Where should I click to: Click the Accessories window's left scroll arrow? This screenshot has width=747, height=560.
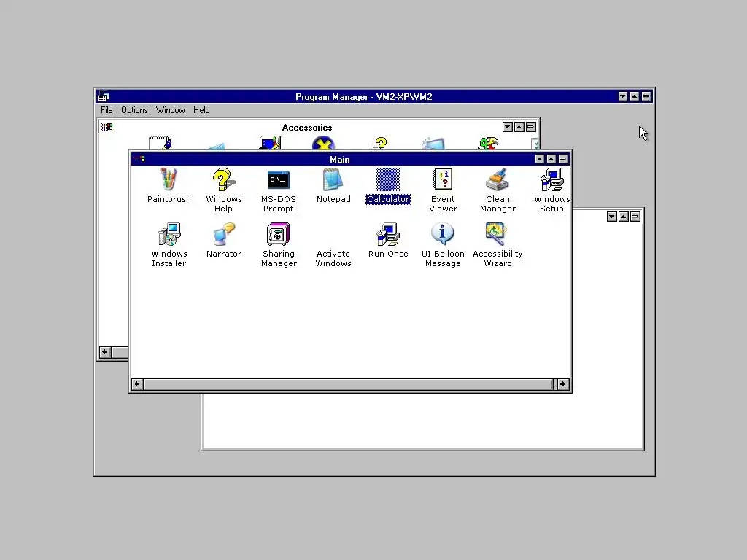coord(105,352)
